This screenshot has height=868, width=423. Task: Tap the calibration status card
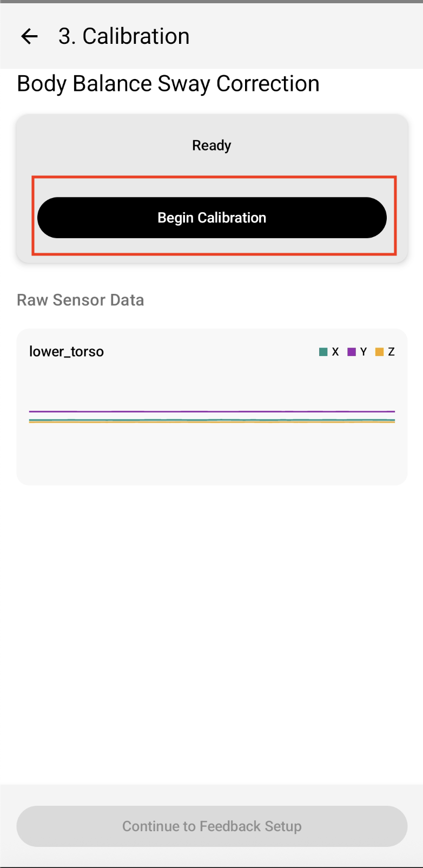(x=212, y=188)
